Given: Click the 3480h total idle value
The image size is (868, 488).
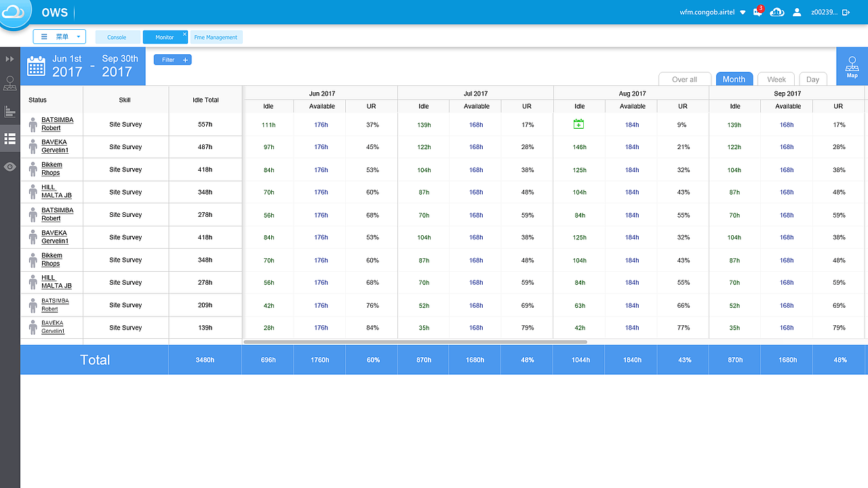Looking at the screenshot, I should tap(205, 360).
